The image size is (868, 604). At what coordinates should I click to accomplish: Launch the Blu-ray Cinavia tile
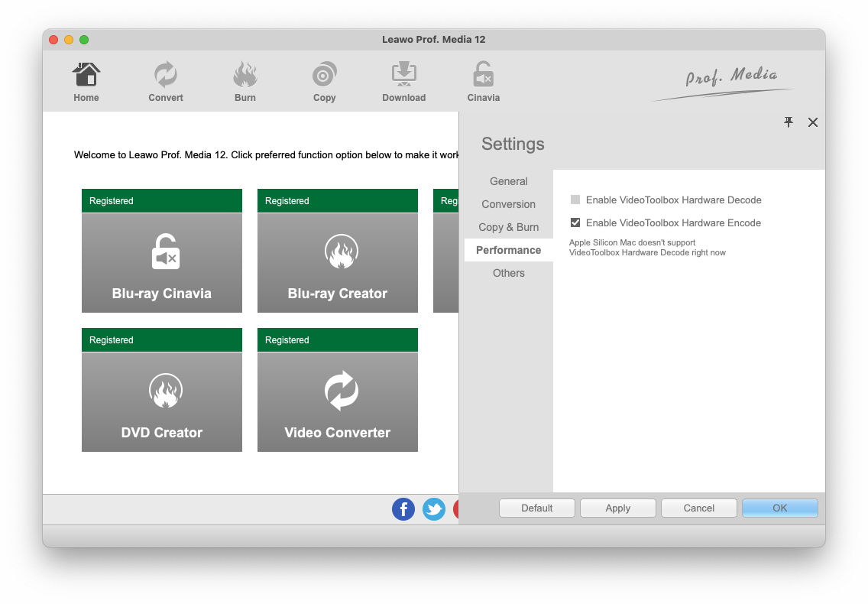point(162,263)
